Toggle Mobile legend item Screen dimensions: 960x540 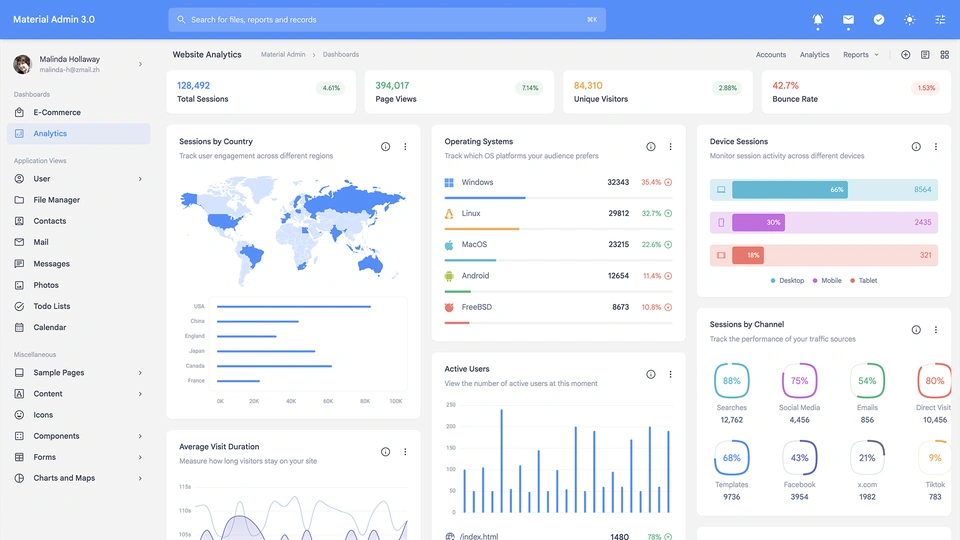coord(827,281)
